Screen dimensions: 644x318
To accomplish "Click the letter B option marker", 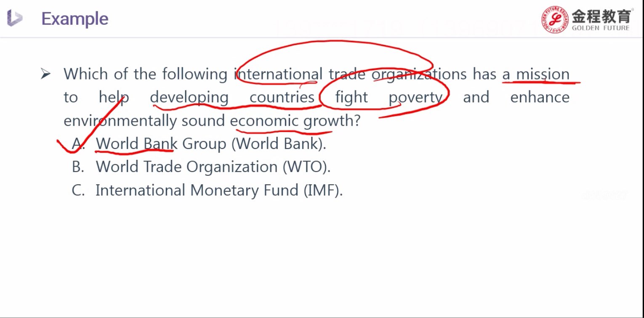I will click(x=78, y=167).
